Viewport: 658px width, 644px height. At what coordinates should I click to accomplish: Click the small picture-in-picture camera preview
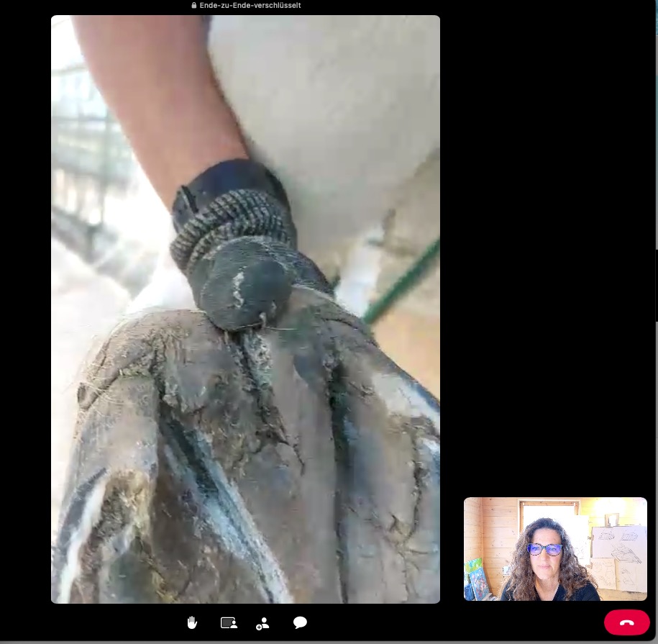[555, 549]
